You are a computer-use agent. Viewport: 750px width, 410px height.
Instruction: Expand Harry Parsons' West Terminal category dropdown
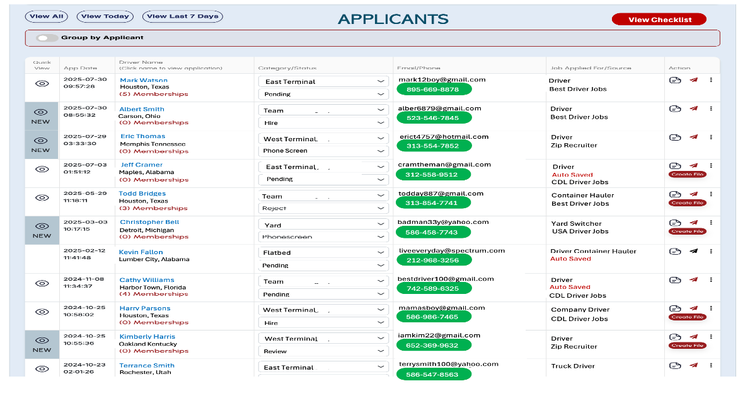coord(323,310)
